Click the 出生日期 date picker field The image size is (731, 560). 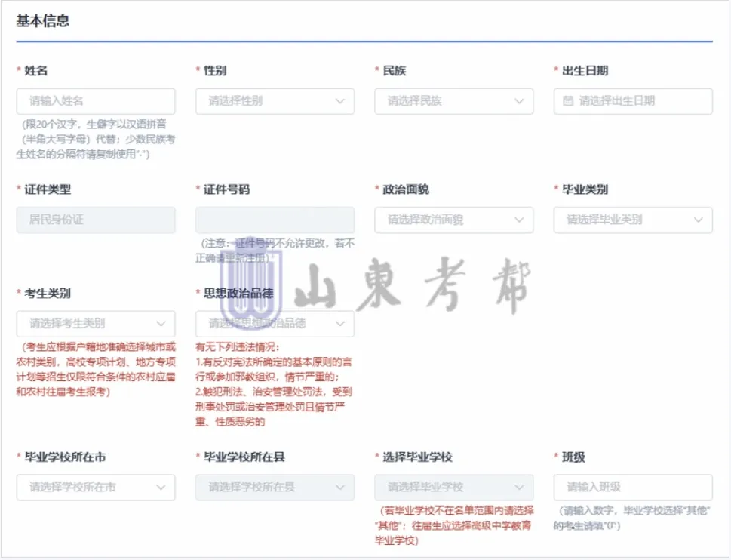[633, 101]
